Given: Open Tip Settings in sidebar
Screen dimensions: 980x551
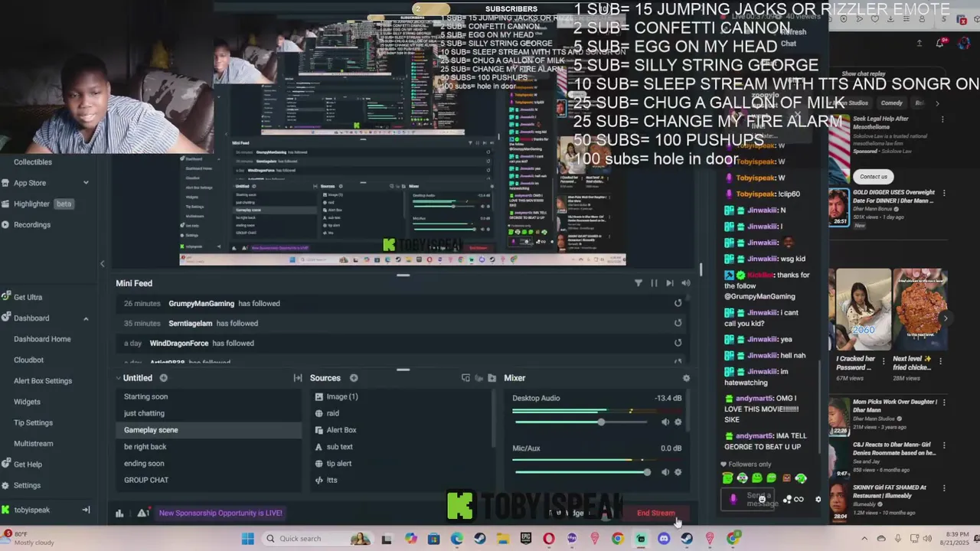Looking at the screenshot, I should tap(33, 422).
